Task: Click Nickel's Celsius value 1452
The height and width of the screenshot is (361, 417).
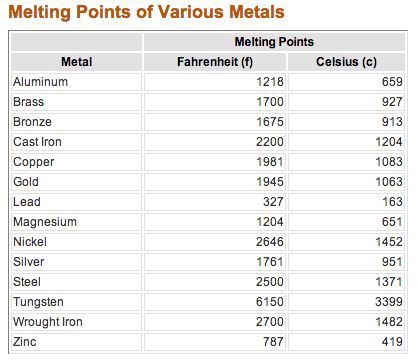Action: click(x=389, y=242)
